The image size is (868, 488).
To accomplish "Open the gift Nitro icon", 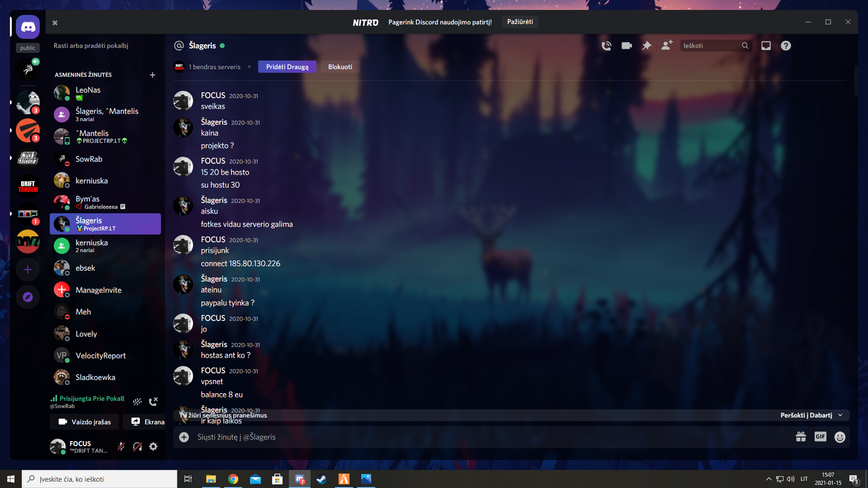I will (x=801, y=437).
